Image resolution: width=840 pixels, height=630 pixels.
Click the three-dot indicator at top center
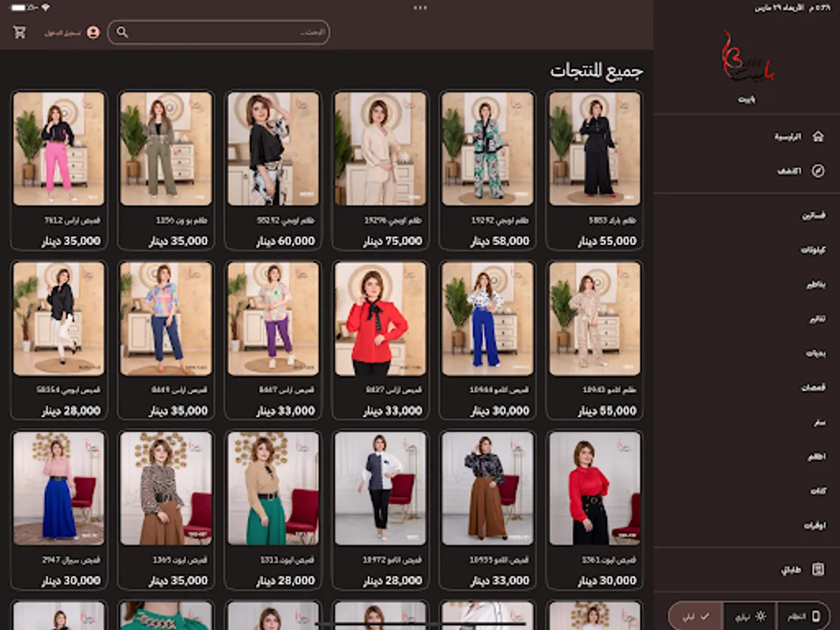click(420, 8)
